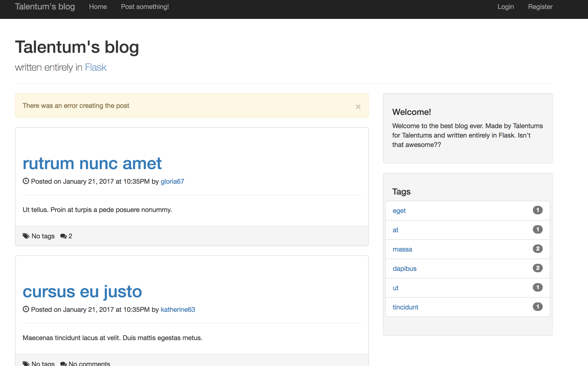Viewport: 588px width, 366px height.
Task: Open the Home nav item
Action: (x=98, y=7)
